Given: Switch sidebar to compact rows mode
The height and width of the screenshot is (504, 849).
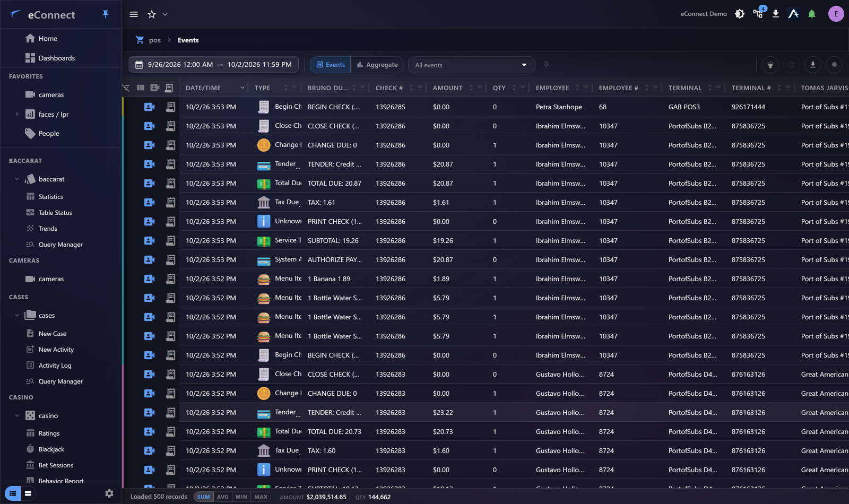Looking at the screenshot, I should tap(28, 493).
